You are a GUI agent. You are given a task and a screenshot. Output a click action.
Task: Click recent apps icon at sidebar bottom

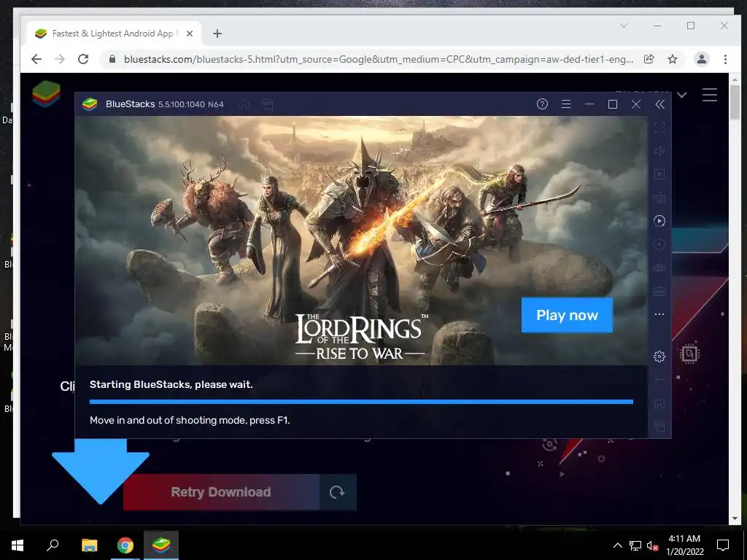[x=659, y=427]
